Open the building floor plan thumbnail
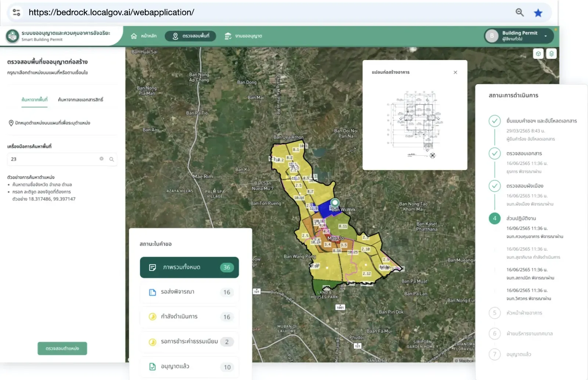Image resolution: width=588 pixels, height=380 pixels. click(414, 124)
